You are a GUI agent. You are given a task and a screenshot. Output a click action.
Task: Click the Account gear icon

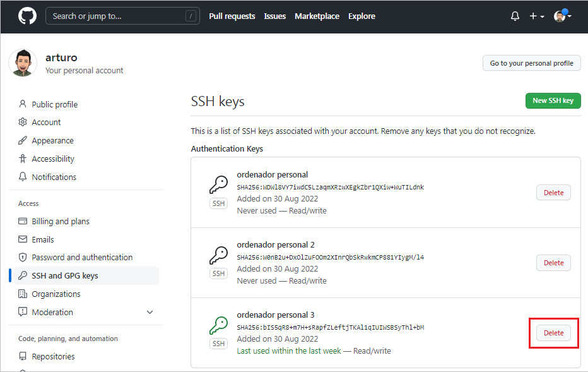(x=23, y=122)
